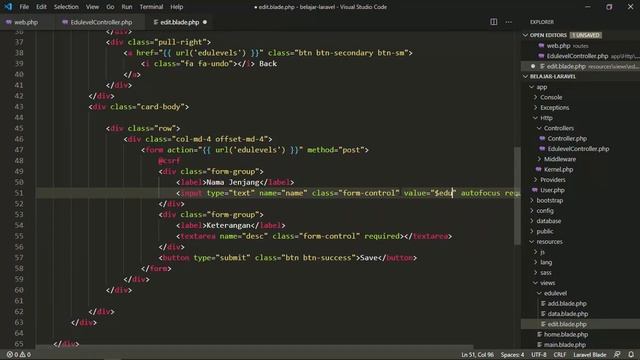Open User.php in the explorer
This screenshot has height=360, width=640.
click(x=552, y=190)
